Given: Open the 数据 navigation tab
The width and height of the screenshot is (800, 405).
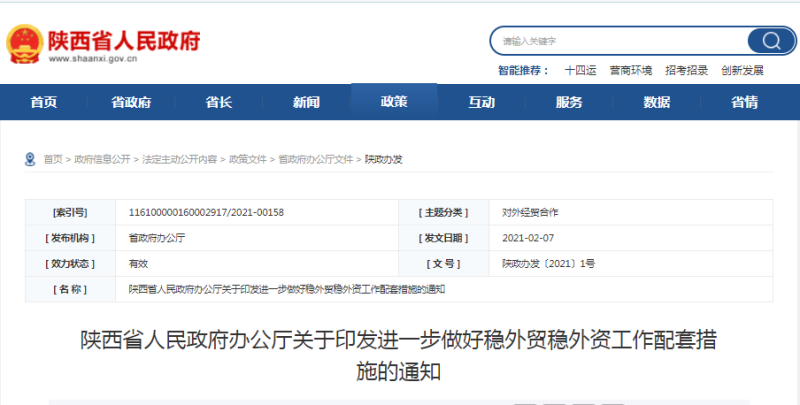Looking at the screenshot, I should click(x=656, y=102).
